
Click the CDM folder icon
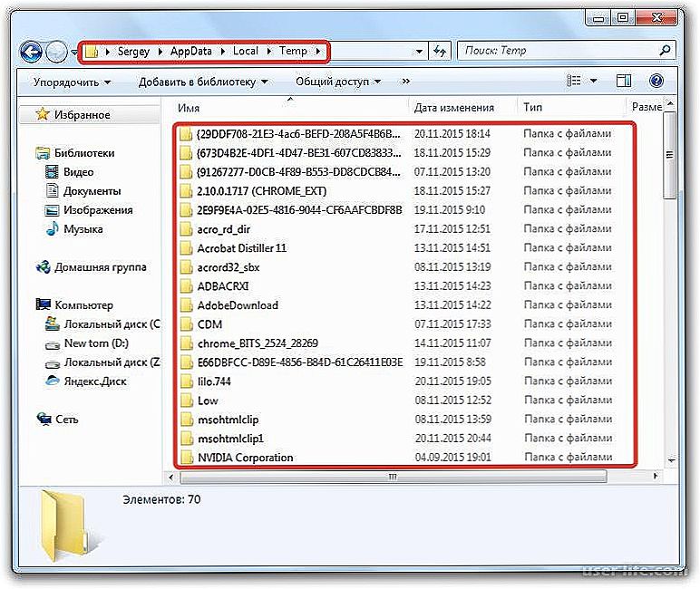[x=186, y=324]
